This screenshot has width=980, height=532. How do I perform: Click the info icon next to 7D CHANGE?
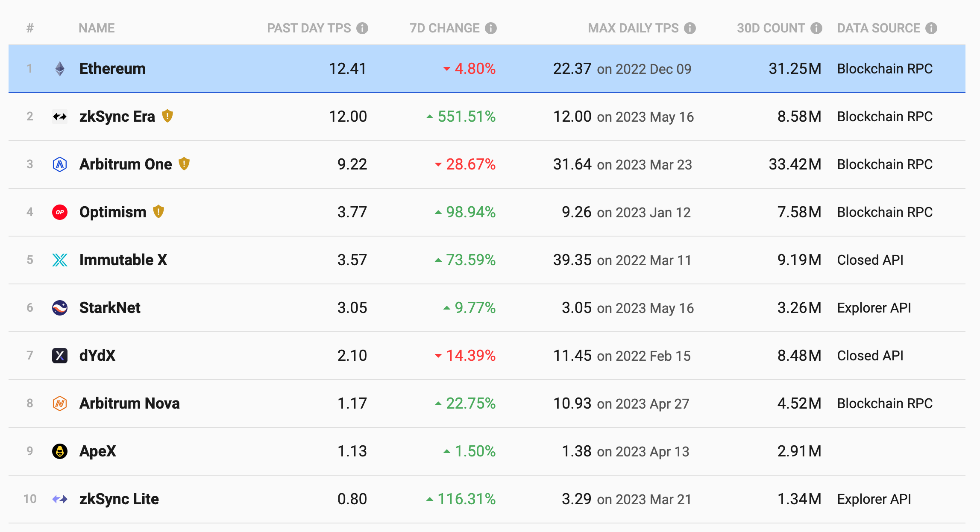click(491, 28)
